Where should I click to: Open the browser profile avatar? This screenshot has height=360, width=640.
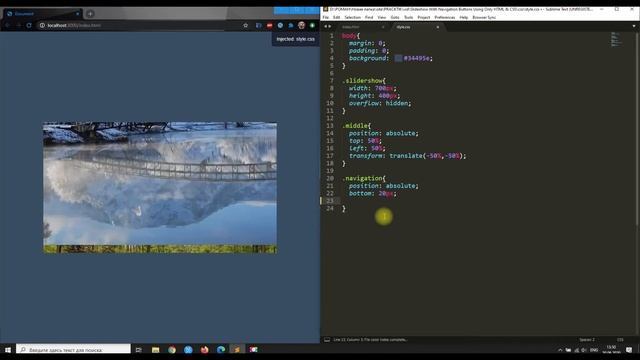coord(301,25)
